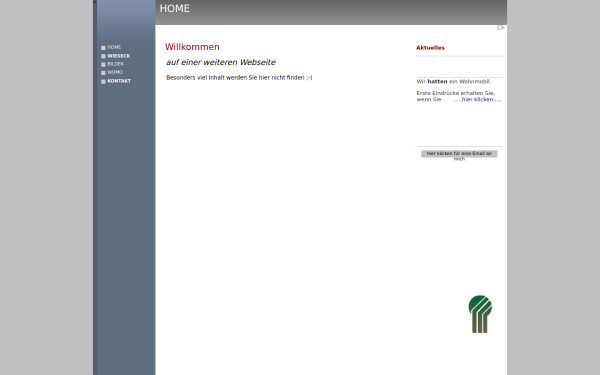Click 'auf einer weiteren Webseite' subtitle

pyautogui.click(x=221, y=62)
